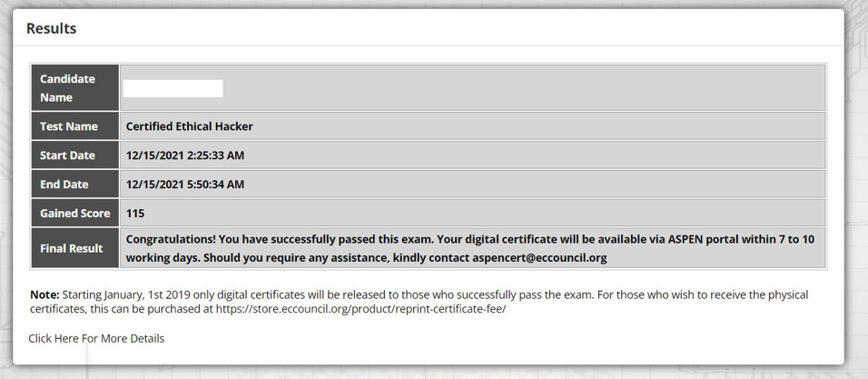Select the Start Date label cell
868x379 pixels.
(75, 155)
